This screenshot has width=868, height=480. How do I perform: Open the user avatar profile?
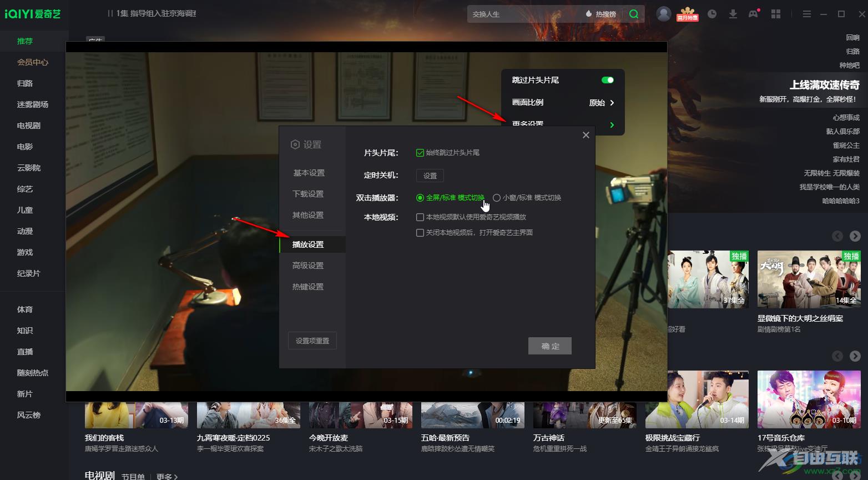click(664, 14)
